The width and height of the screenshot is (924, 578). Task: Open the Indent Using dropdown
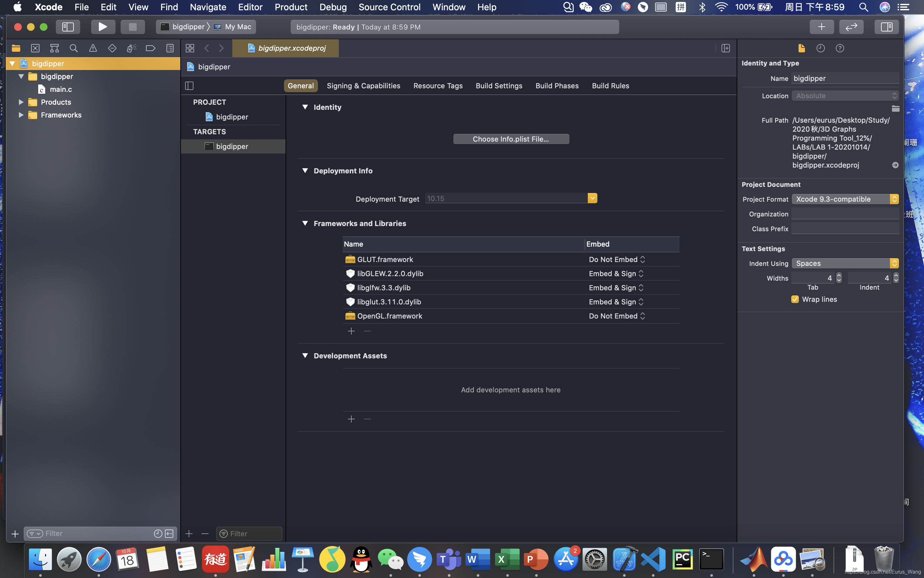point(845,263)
